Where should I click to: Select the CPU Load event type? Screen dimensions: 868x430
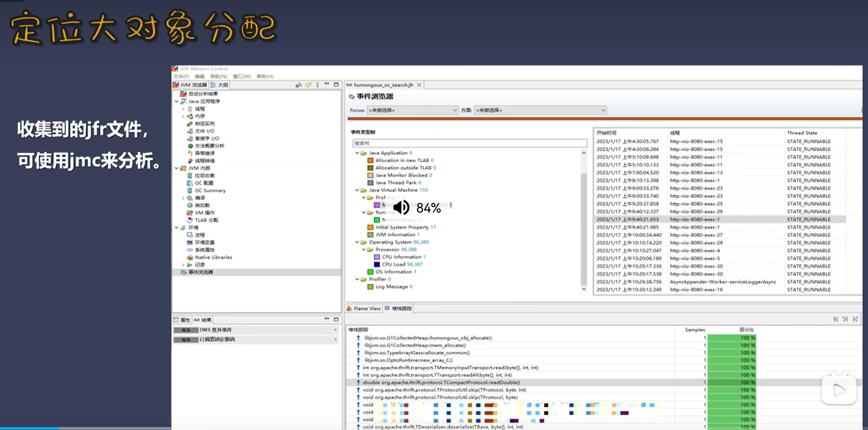pyautogui.click(x=393, y=264)
